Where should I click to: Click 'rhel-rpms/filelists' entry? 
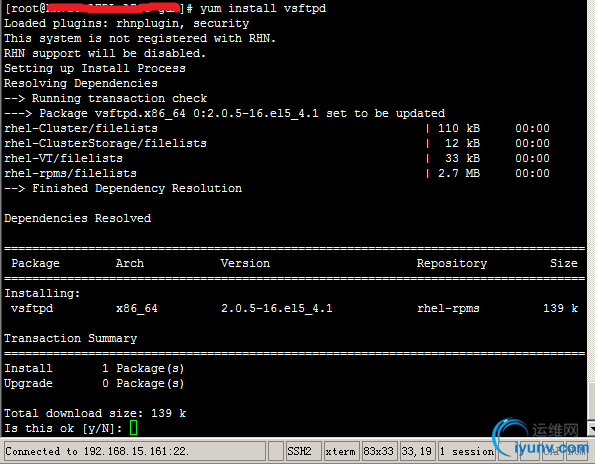click(70, 173)
